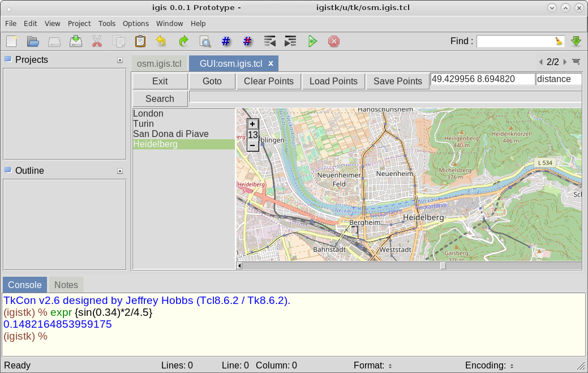The width and height of the screenshot is (588, 373).
Task: Click the distance input field
Action: point(559,79)
